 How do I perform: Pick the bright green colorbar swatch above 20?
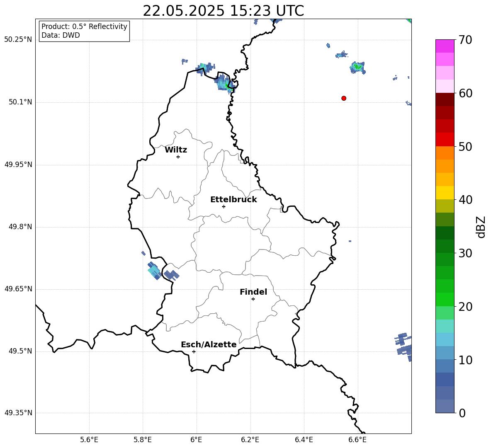coord(445,299)
